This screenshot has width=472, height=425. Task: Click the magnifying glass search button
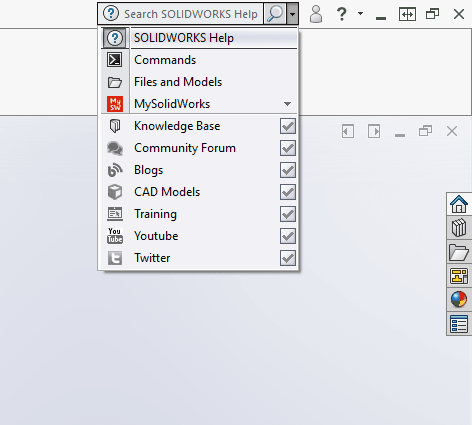coord(275,14)
